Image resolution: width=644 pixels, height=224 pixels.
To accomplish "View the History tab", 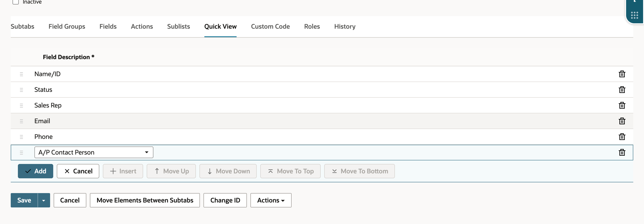I will pos(345,26).
